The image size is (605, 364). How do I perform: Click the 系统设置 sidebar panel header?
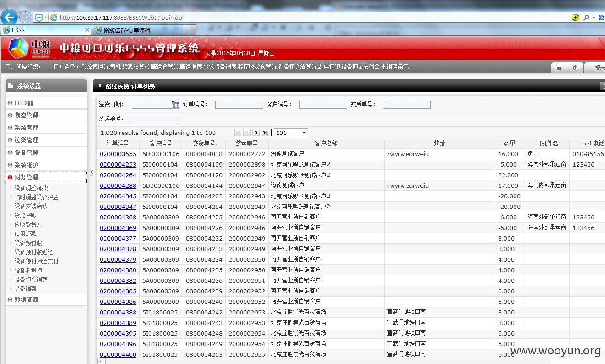tap(46, 86)
